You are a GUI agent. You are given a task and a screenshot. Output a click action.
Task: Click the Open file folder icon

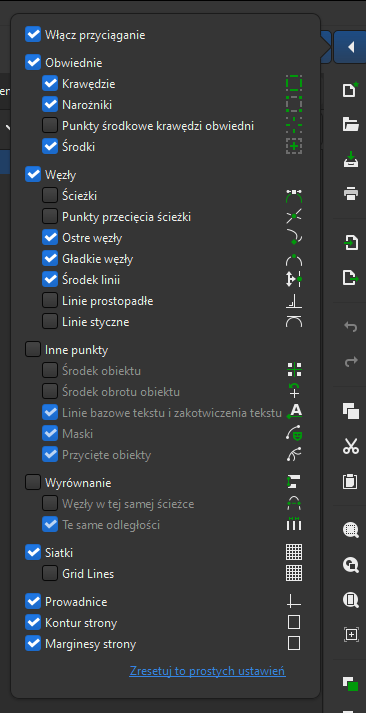350,125
